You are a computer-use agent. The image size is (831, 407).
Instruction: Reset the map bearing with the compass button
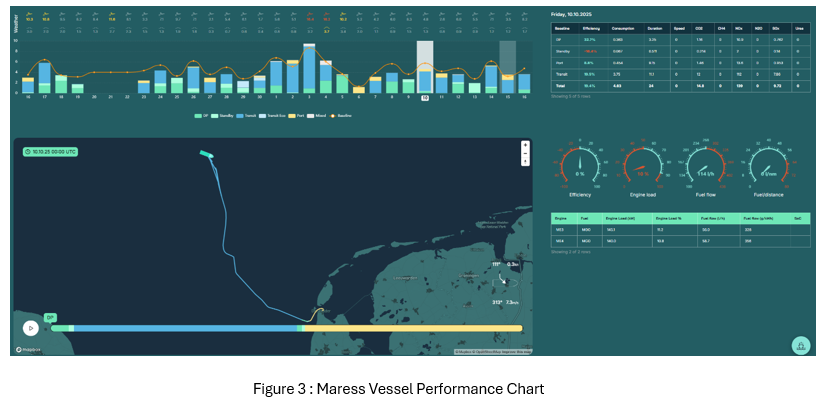(526, 160)
